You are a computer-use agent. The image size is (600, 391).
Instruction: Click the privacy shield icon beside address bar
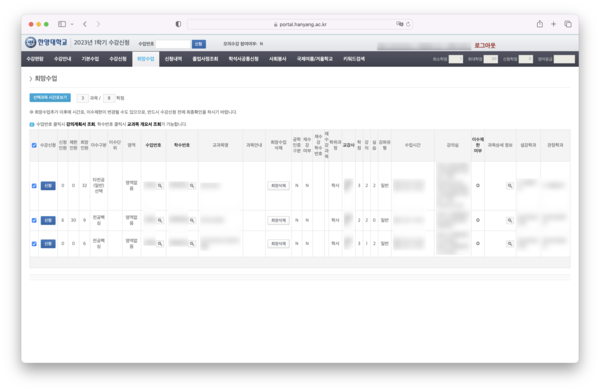click(178, 24)
